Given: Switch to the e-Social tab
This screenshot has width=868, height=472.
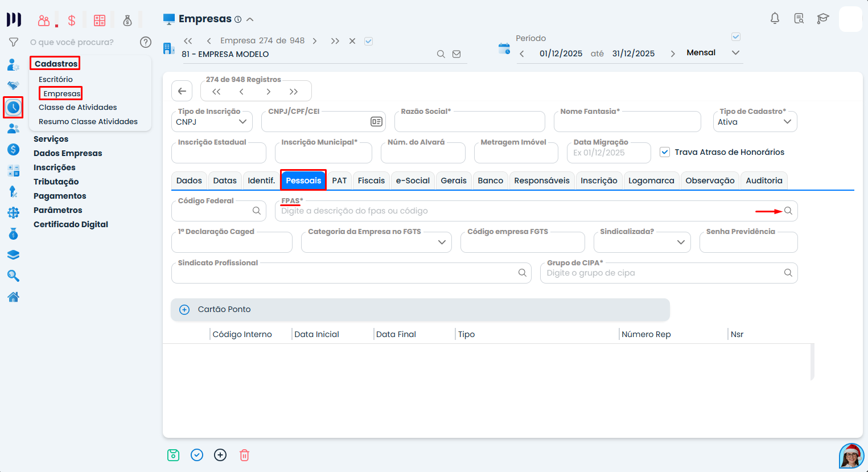Looking at the screenshot, I should pos(413,180).
